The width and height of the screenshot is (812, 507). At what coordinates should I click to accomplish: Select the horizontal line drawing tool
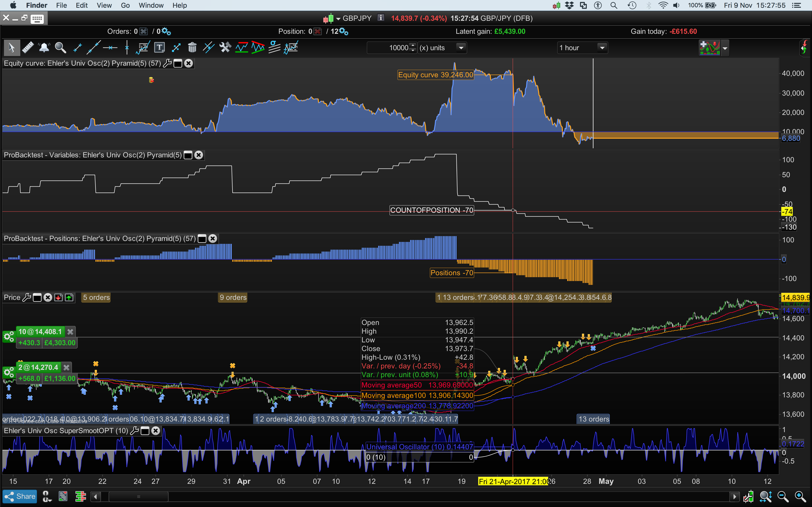pos(110,48)
